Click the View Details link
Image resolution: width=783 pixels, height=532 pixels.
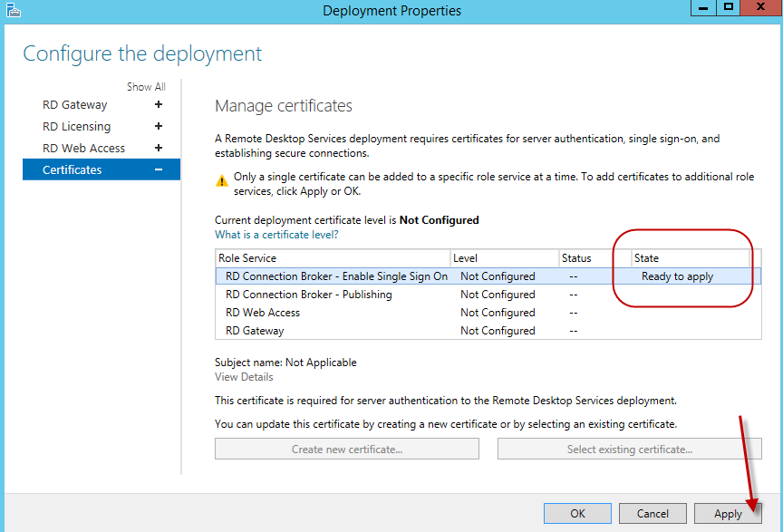click(244, 377)
